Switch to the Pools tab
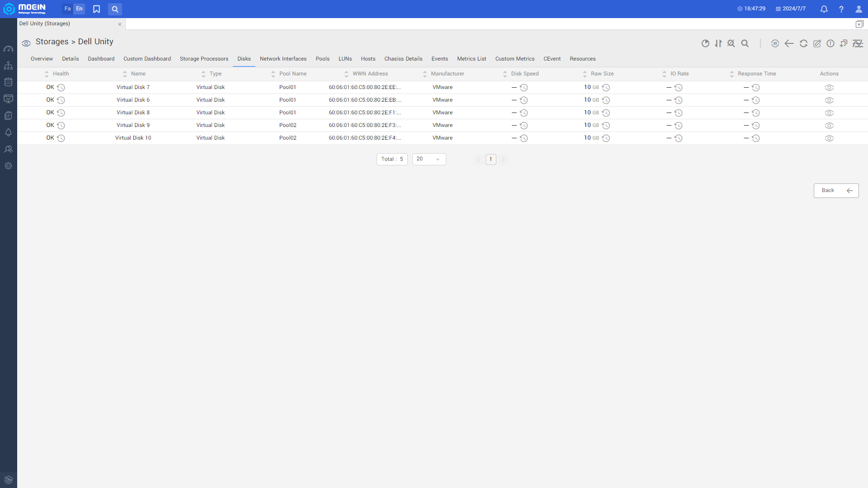This screenshot has width=868, height=488. (x=322, y=59)
